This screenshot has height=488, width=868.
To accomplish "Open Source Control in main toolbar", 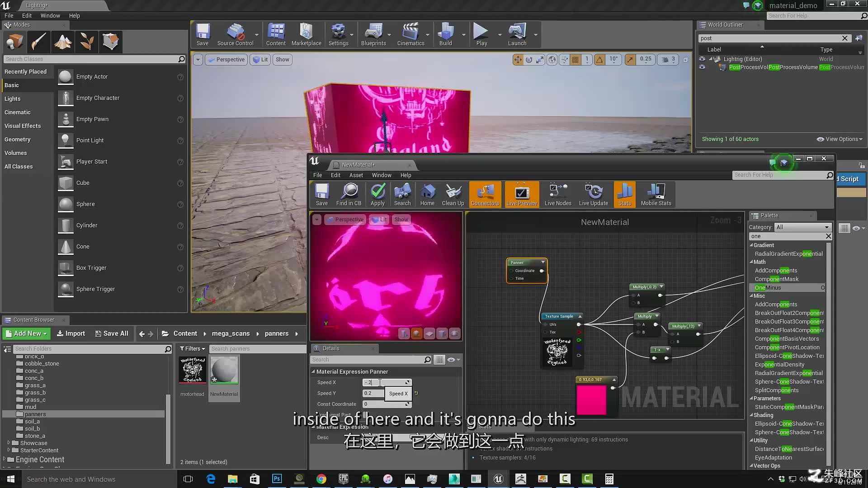I will [236, 35].
